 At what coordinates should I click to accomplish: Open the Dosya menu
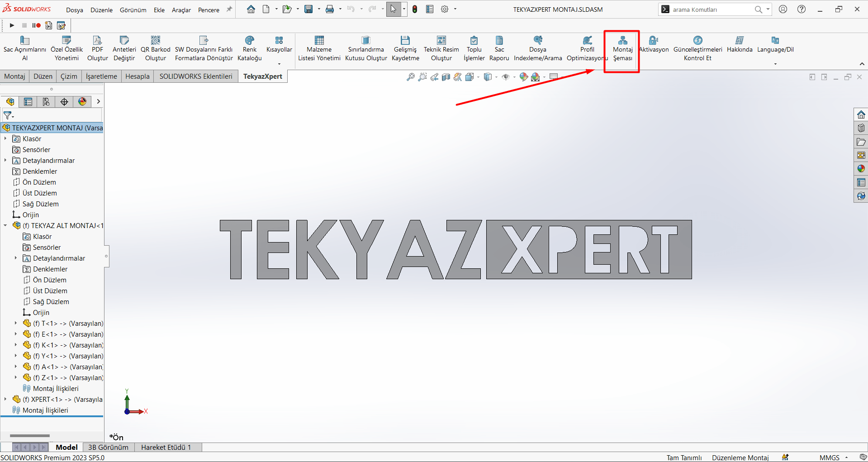[75, 10]
